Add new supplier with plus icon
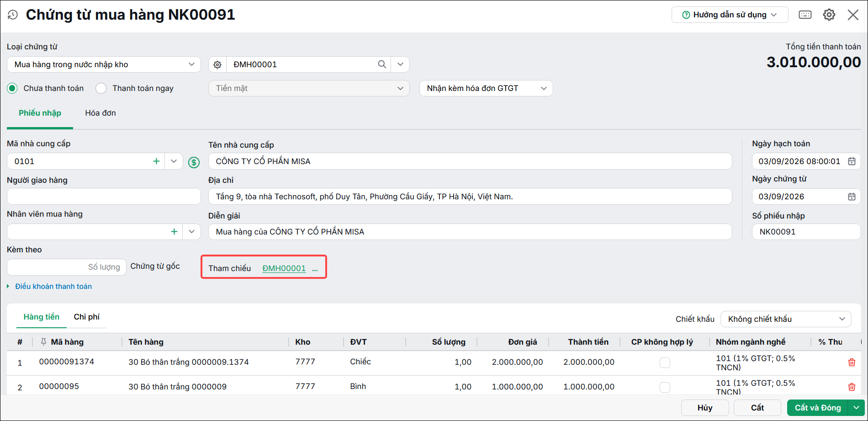868x421 pixels. (156, 161)
